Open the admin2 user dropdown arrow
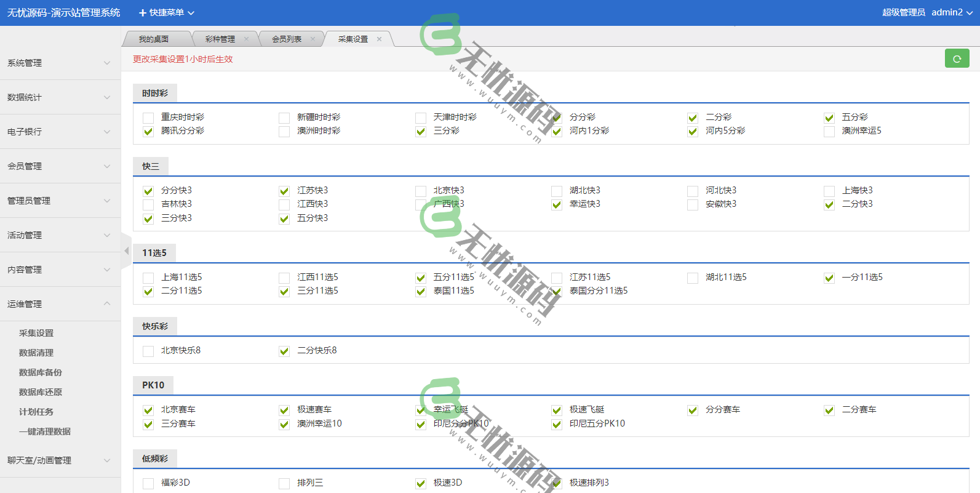Viewport: 980px width, 493px height. [x=970, y=13]
